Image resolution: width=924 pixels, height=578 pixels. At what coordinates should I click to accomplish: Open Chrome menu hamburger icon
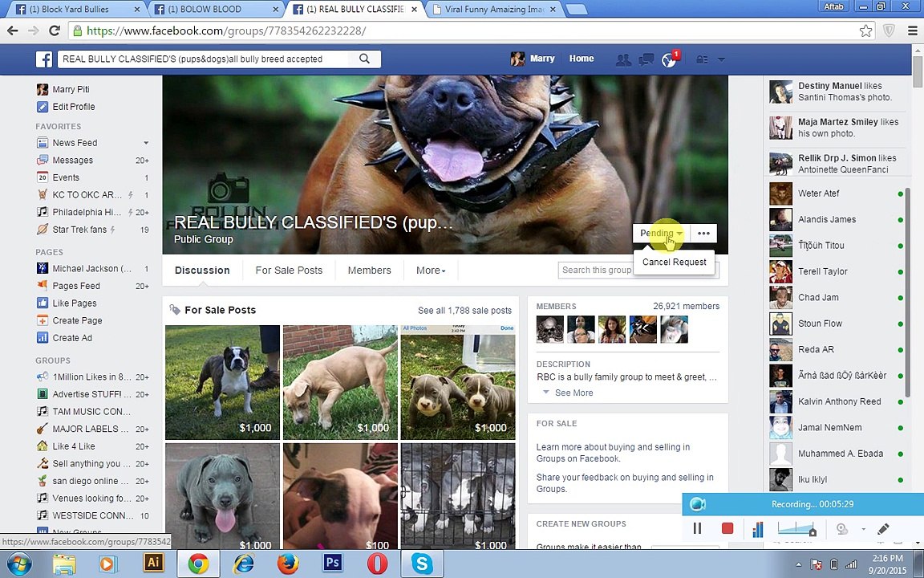coord(912,31)
